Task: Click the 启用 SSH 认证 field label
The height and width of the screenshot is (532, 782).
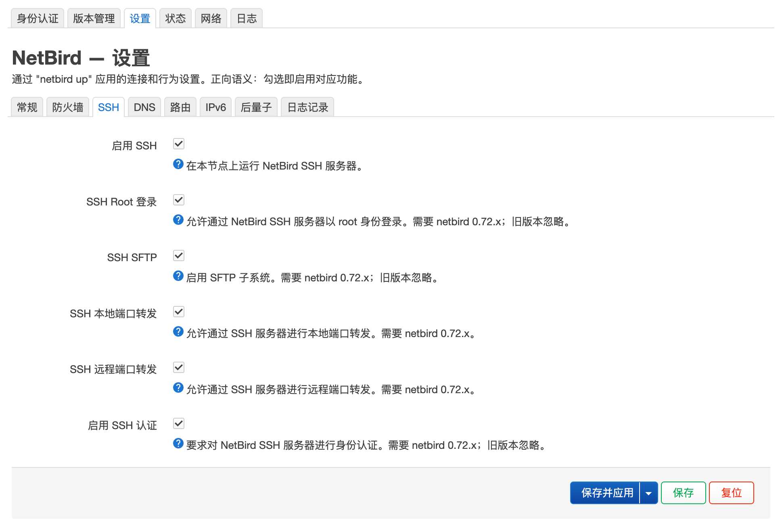Action: [123, 425]
